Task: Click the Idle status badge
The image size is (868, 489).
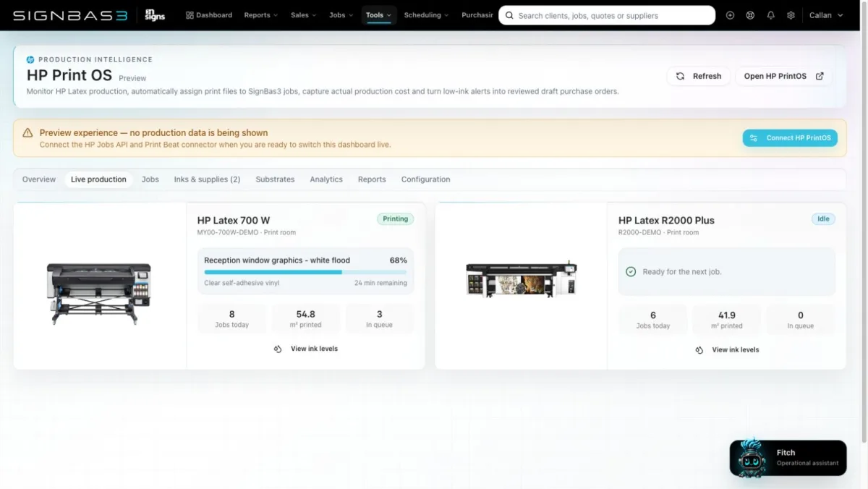Action: (823, 219)
